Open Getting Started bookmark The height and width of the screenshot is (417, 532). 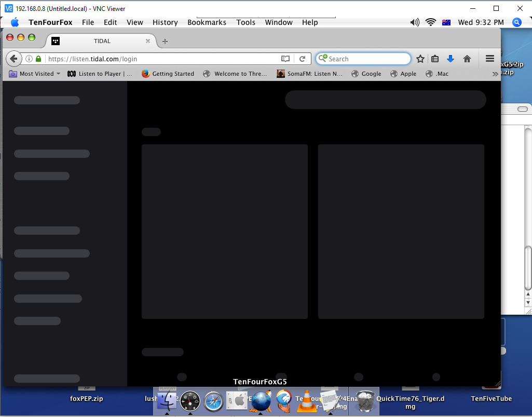pyautogui.click(x=168, y=74)
